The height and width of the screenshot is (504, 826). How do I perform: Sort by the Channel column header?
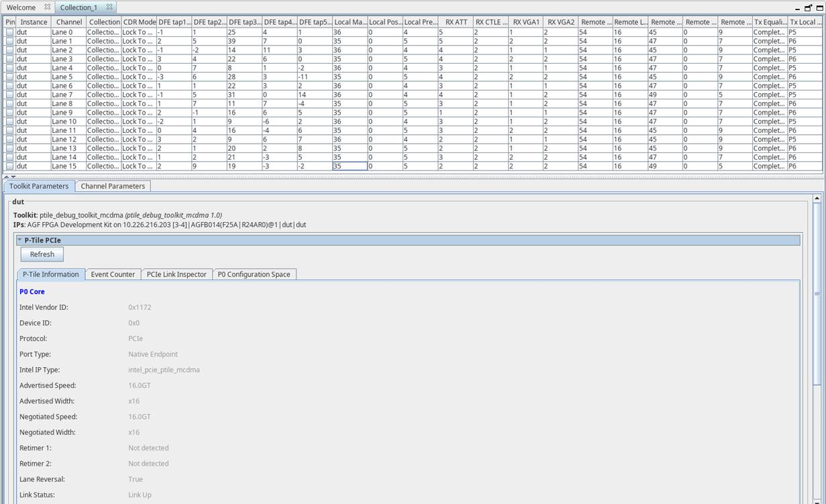click(68, 22)
